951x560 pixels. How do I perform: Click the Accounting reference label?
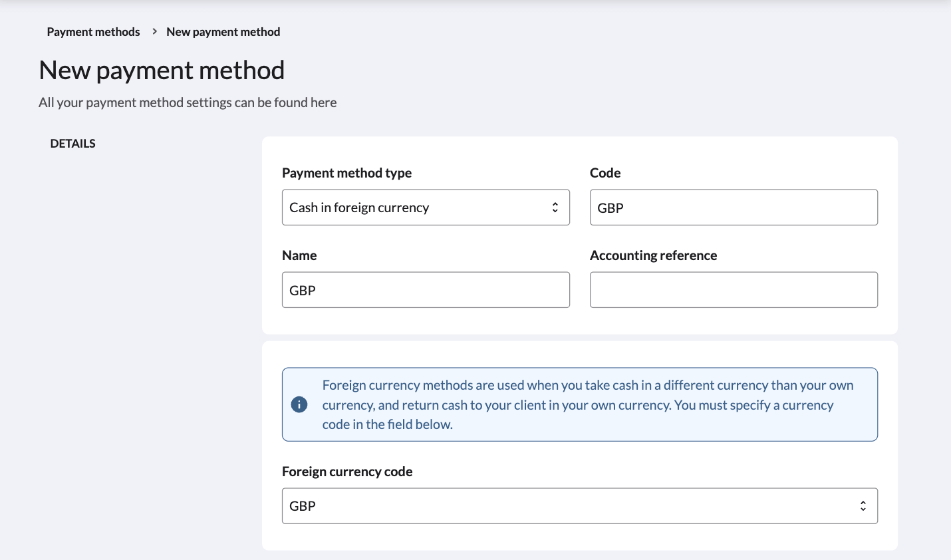coord(653,255)
